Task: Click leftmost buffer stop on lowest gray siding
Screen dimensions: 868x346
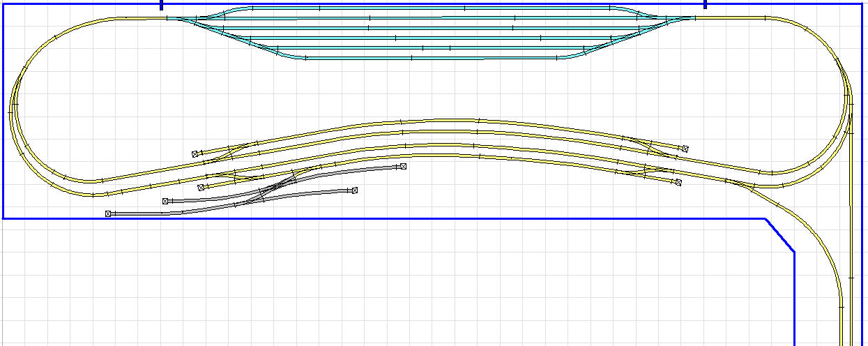Action: pos(108,214)
